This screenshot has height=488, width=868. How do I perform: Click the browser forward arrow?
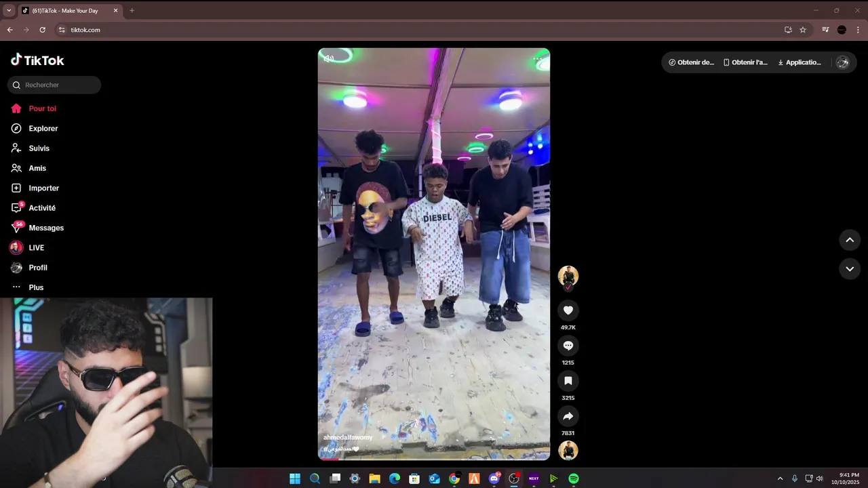click(x=26, y=30)
